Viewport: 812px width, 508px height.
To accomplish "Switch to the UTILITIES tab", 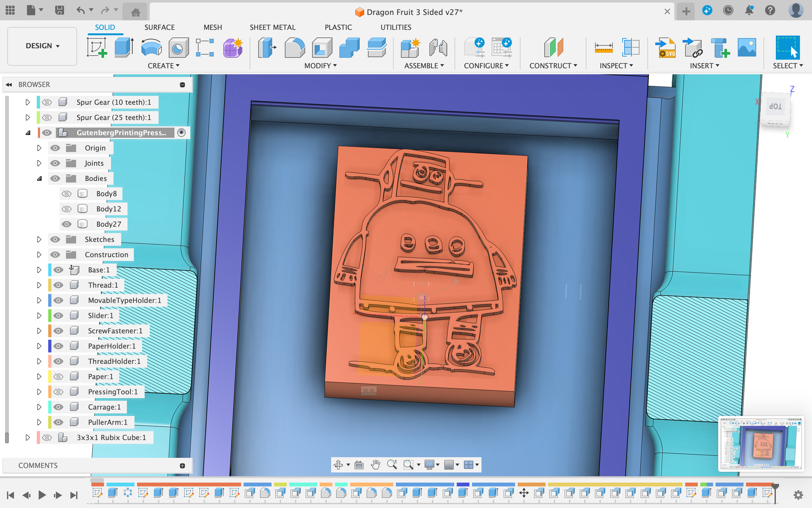I will (x=396, y=27).
